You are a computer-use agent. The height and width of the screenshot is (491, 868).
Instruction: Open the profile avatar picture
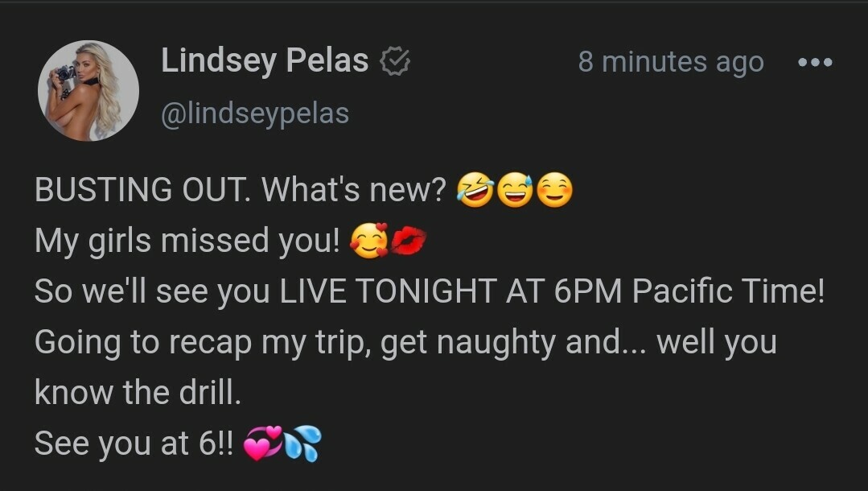88,90
